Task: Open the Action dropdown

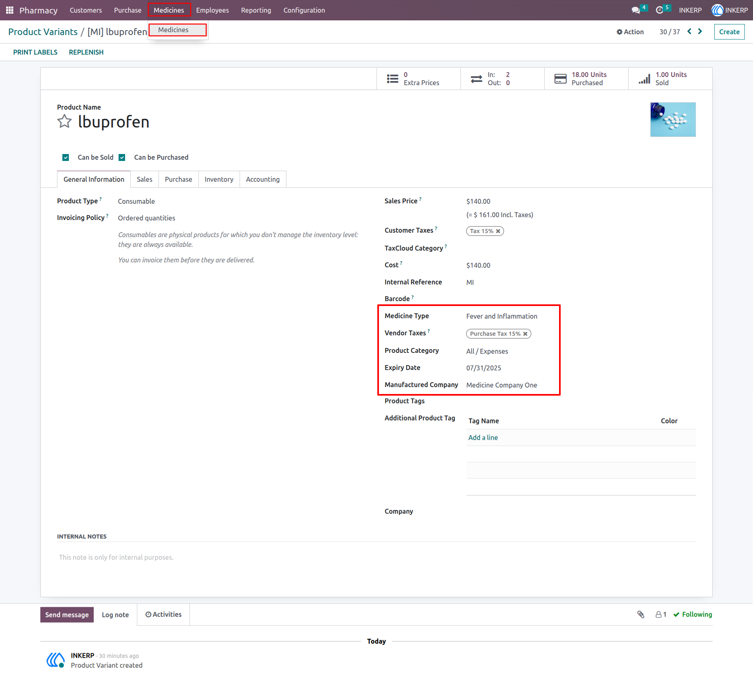Action: click(630, 32)
